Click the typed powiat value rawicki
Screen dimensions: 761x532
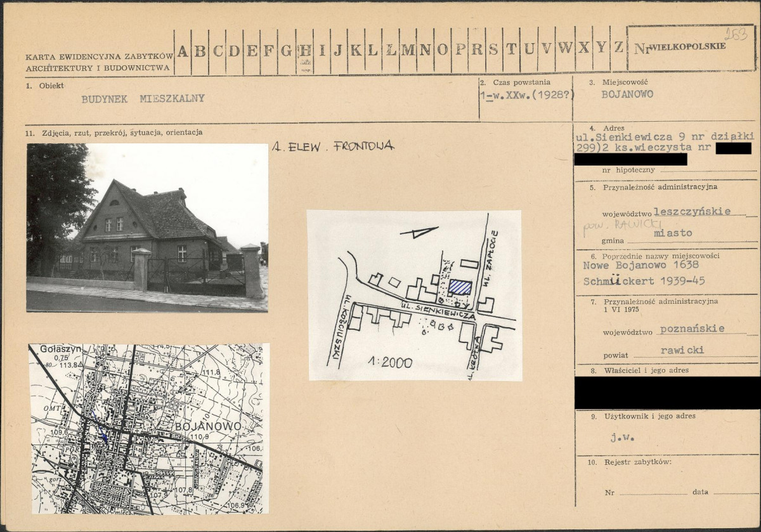pyautogui.click(x=682, y=350)
